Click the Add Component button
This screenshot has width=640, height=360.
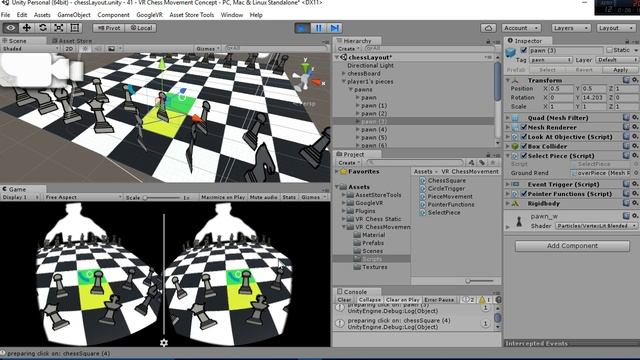572,246
